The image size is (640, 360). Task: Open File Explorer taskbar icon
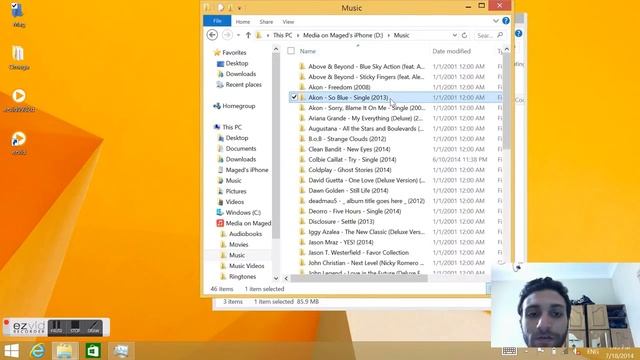(65, 351)
